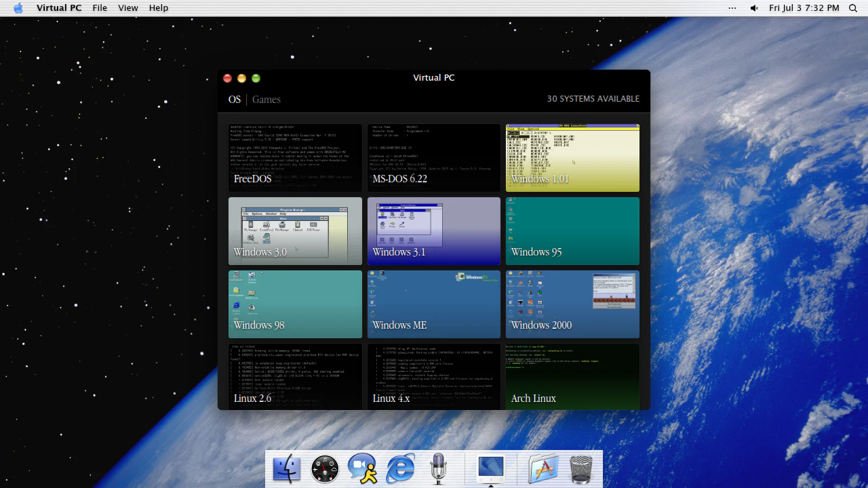Open the Applications folder in dock

pyautogui.click(x=542, y=469)
